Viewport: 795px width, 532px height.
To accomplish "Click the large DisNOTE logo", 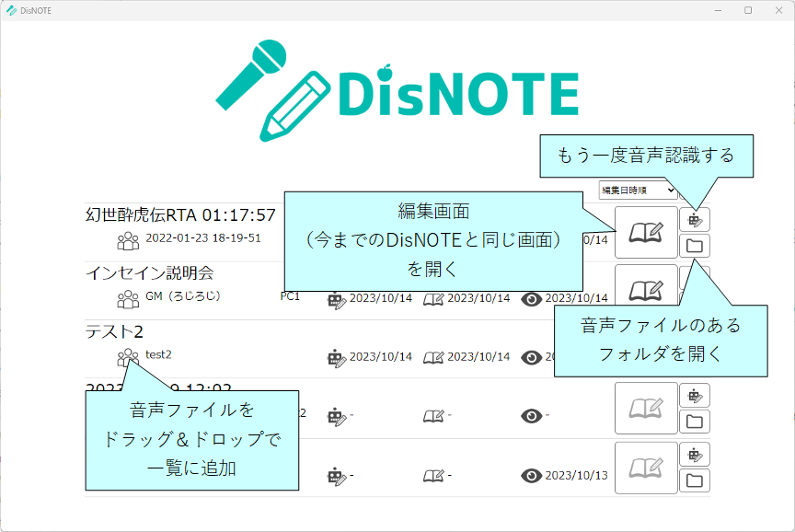I will click(x=397, y=91).
